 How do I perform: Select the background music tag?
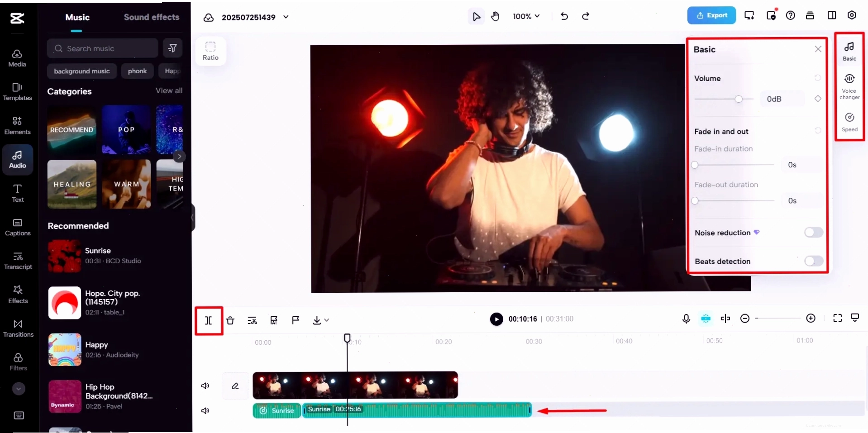point(82,71)
